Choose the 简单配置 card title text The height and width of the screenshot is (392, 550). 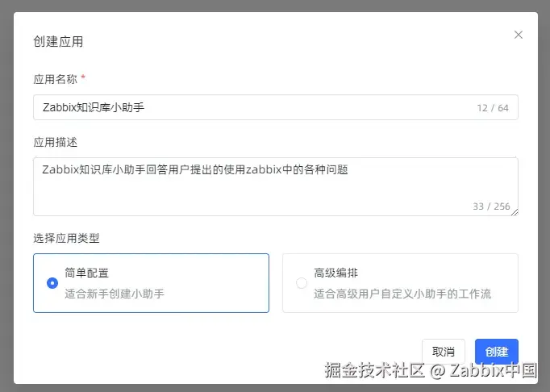point(86,273)
